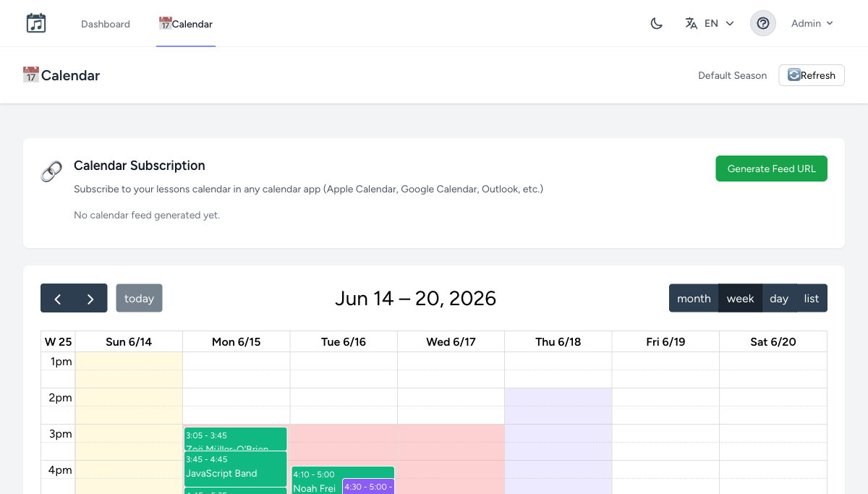This screenshot has width=868, height=494.
Task: Open the Sun 6/14 day header
Action: 129,341
